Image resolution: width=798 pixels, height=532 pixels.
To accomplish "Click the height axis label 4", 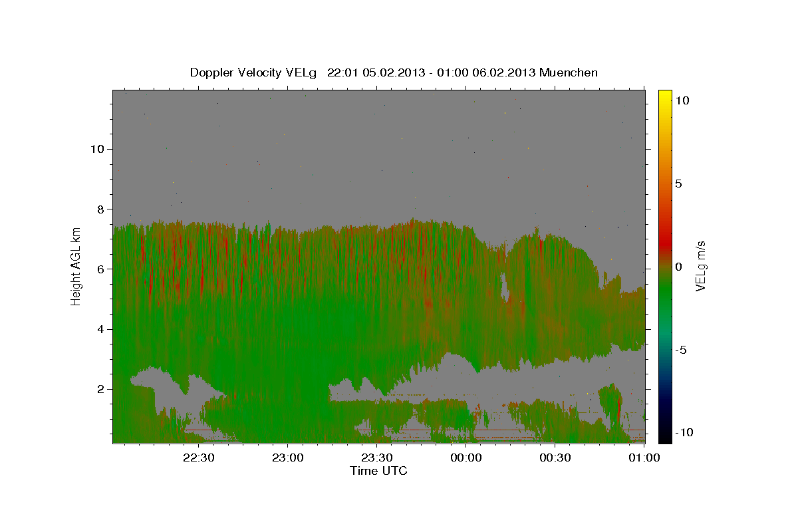I will (99, 329).
